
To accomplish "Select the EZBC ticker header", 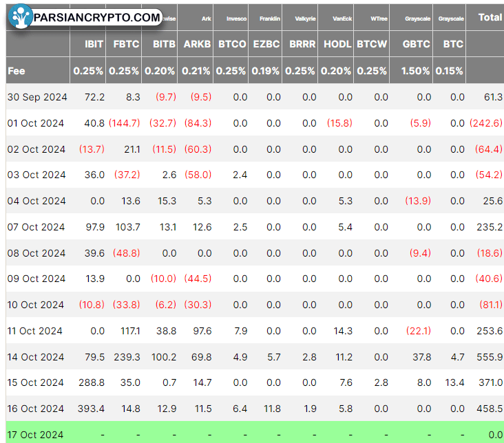I will coord(266,44).
